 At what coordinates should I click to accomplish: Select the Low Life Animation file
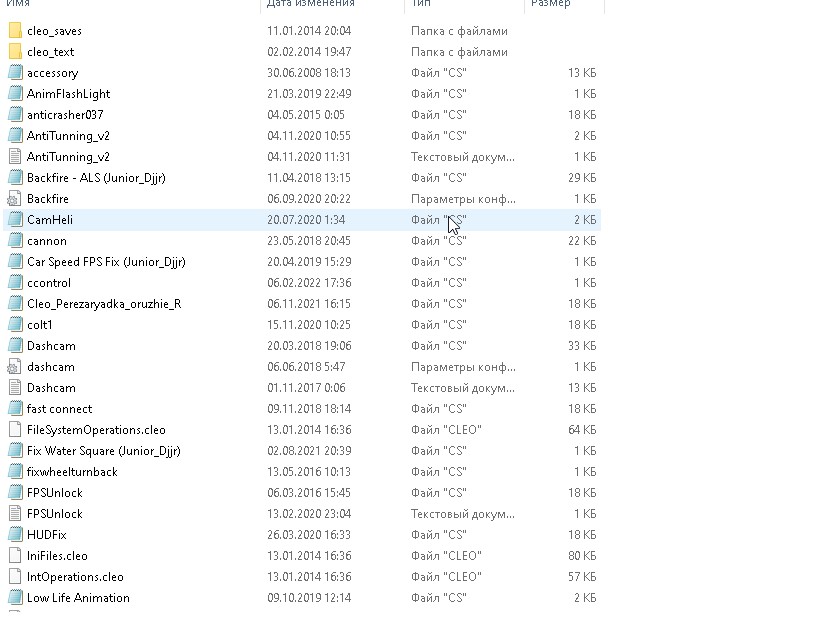coord(78,598)
